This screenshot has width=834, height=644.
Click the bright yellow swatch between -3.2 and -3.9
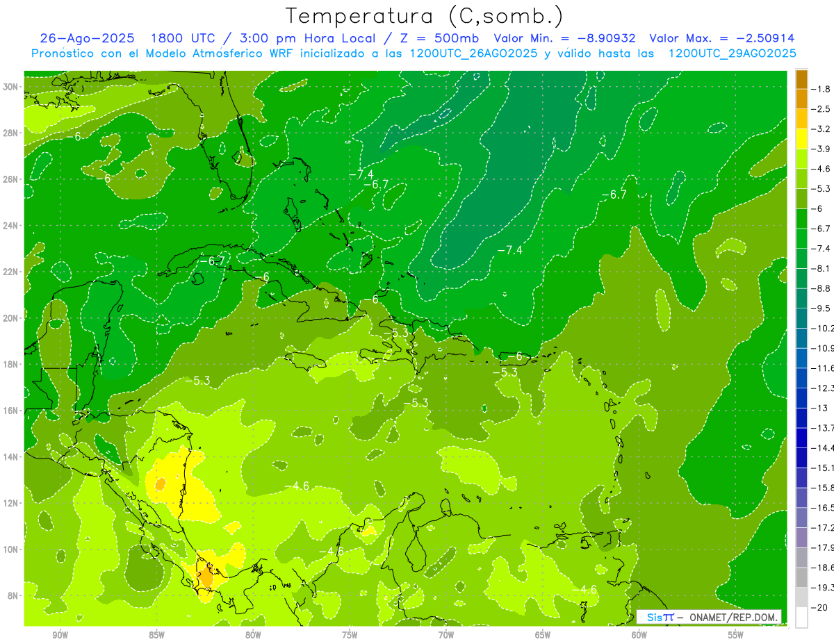tap(802, 139)
